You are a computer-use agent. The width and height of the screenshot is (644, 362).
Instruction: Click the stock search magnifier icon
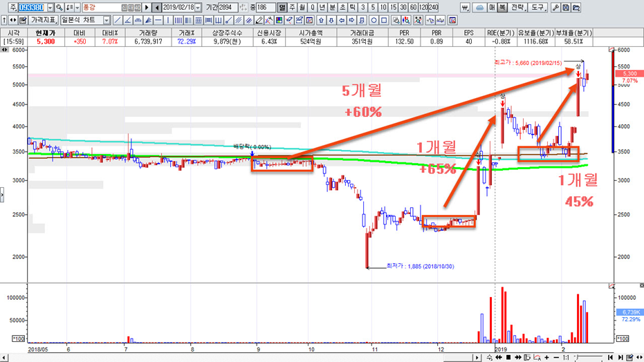[x=59, y=8]
